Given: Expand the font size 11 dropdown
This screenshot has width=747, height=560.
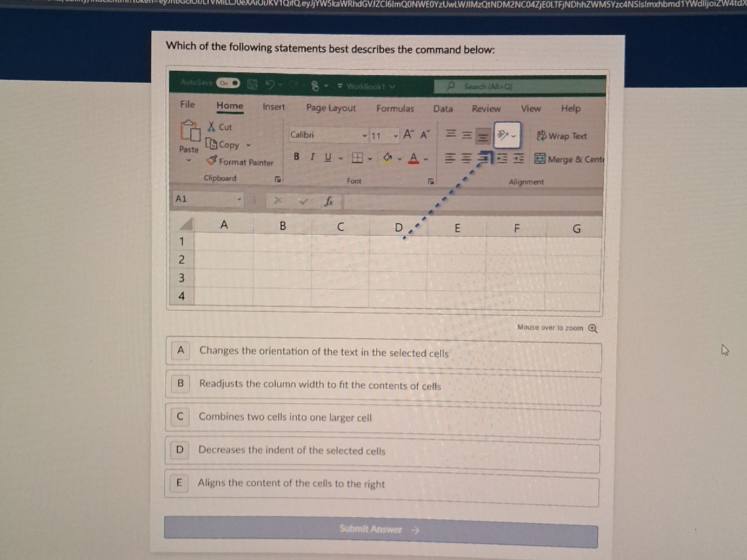Looking at the screenshot, I should (x=396, y=136).
